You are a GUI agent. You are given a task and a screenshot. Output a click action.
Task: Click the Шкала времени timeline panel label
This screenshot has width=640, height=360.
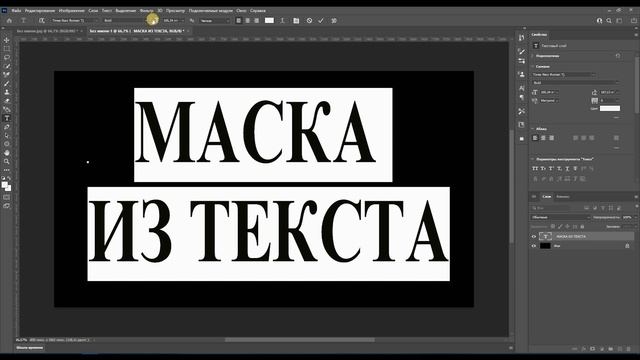[29, 348]
